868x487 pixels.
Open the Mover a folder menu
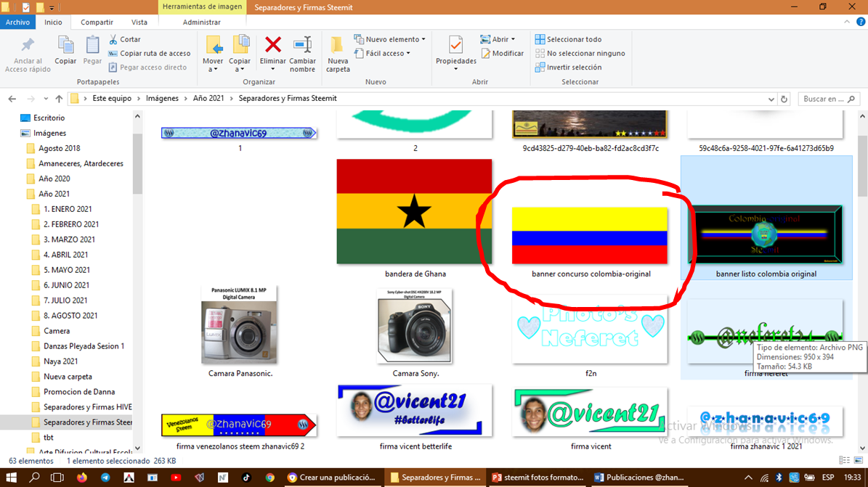pyautogui.click(x=213, y=53)
